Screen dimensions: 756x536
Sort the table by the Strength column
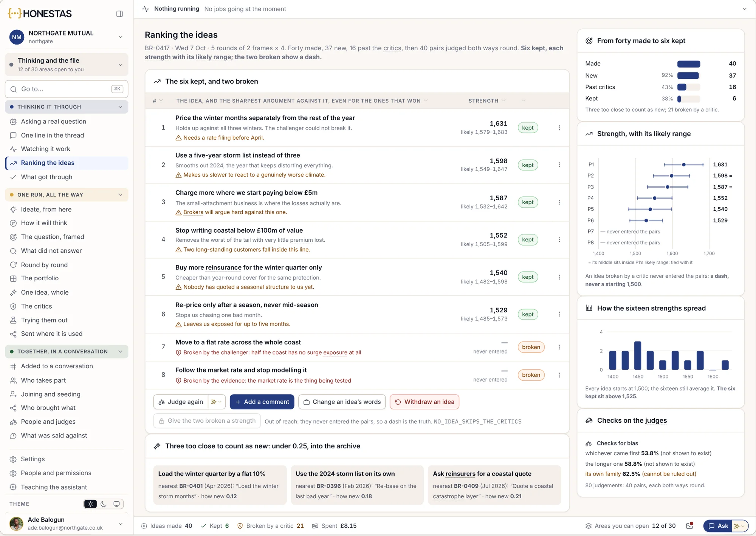pos(486,101)
